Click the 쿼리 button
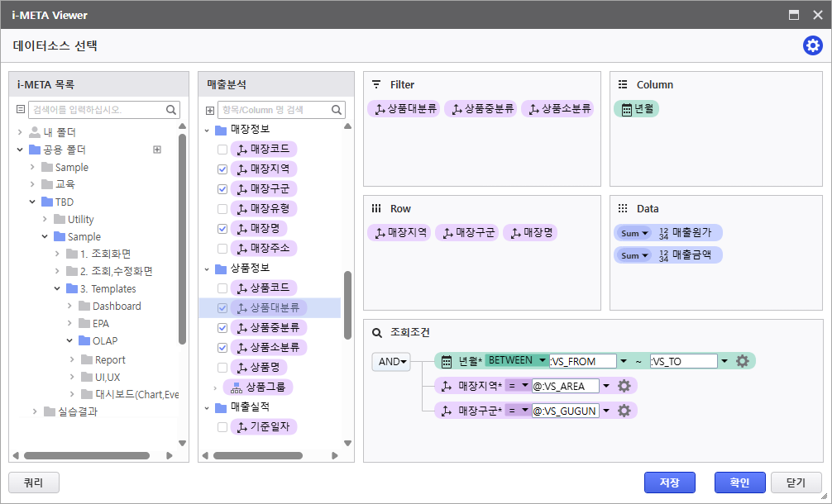Screen dimensions: 832x504 click(33, 483)
